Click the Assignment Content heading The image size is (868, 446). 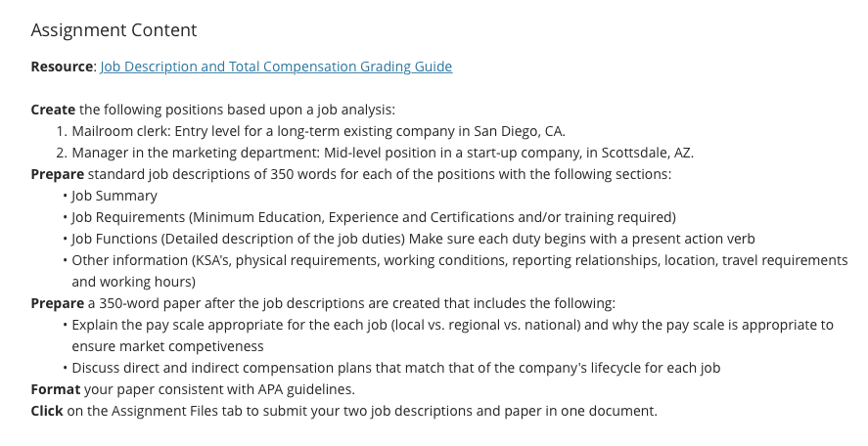pos(114,30)
